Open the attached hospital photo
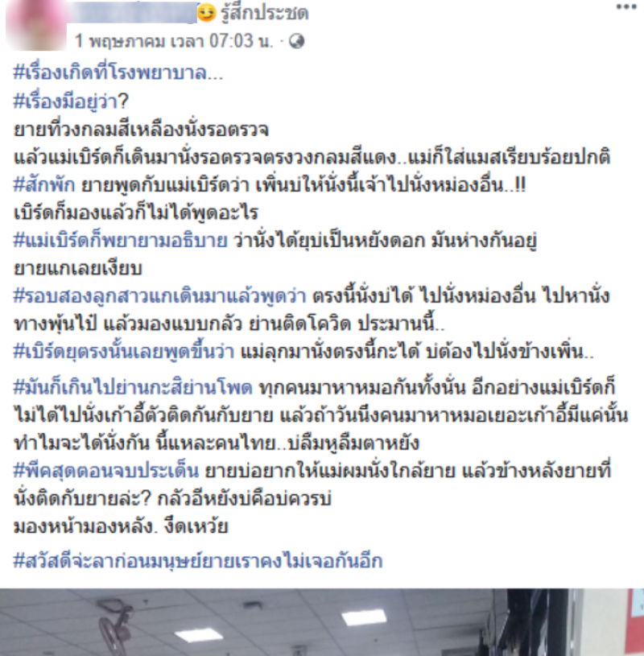 (322, 622)
